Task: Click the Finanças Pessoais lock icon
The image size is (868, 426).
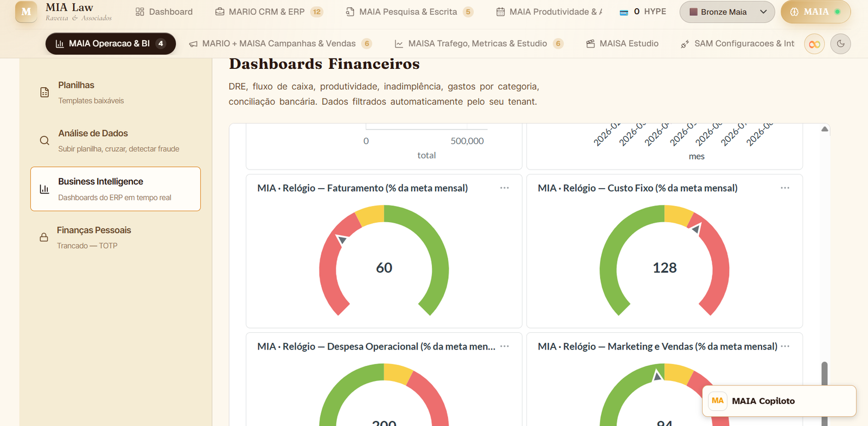Action: pyautogui.click(x=44, y=237)
